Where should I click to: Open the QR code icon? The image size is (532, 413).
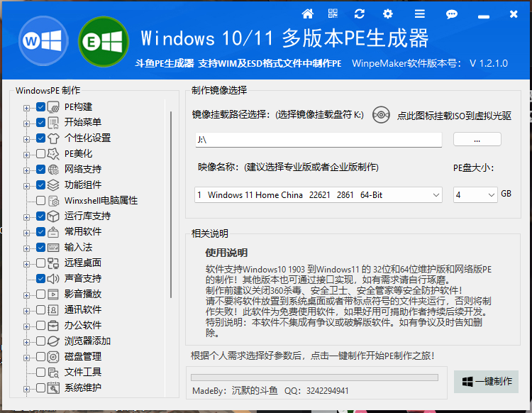tap(333, 13)
